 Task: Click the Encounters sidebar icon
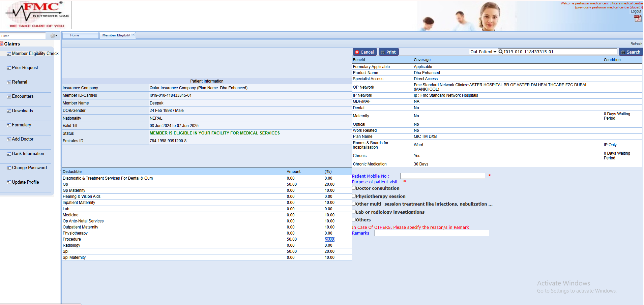click(x=9, y=97)
